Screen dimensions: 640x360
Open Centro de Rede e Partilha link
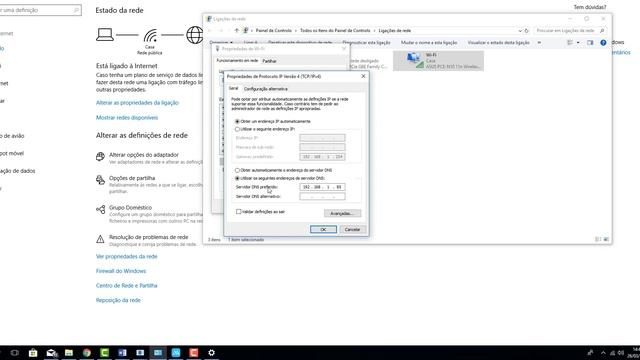tap(127, 286)
